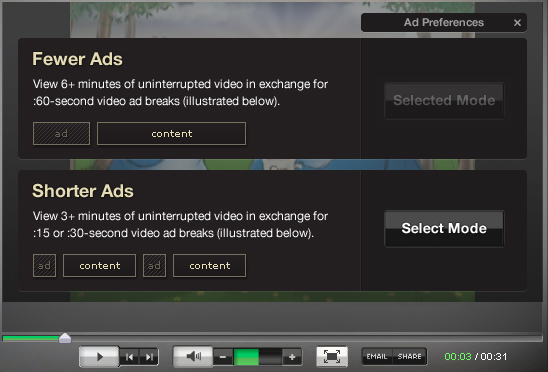Click the second content block under Shorter Ads

(209, 266)
